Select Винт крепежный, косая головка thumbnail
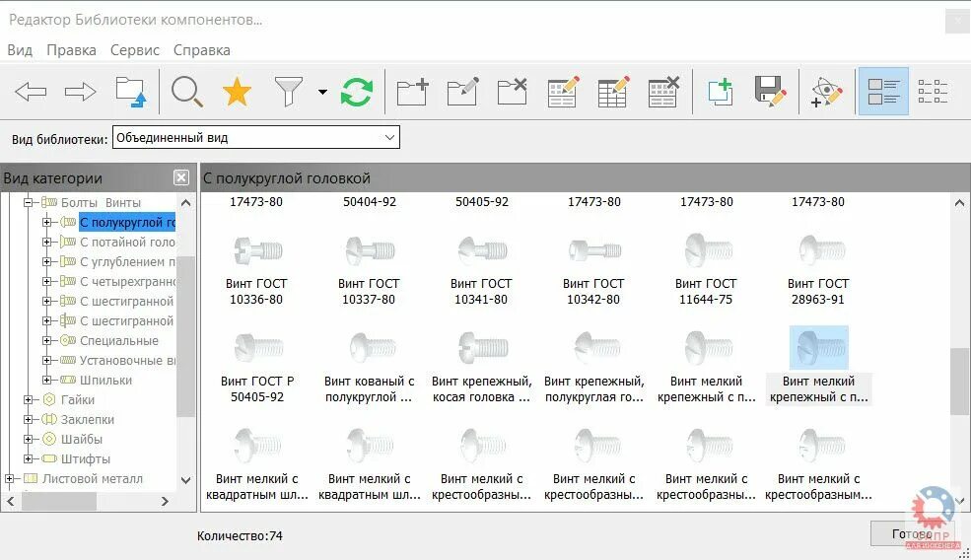 click(483, 347)
